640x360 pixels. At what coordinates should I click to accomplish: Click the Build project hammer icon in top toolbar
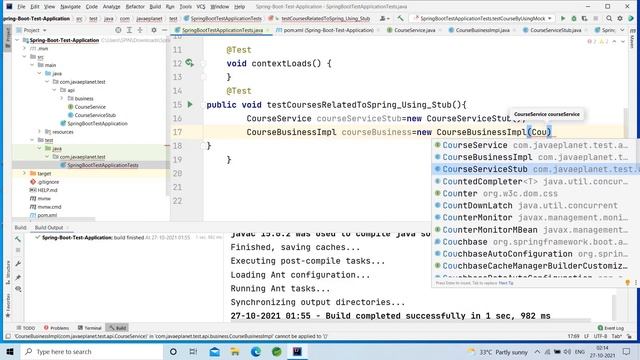coord(400,18)
